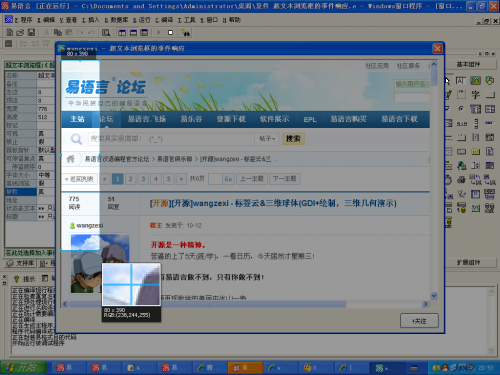
Task: Select the vertical scrollbar component icon
Action: coord(476,123)
